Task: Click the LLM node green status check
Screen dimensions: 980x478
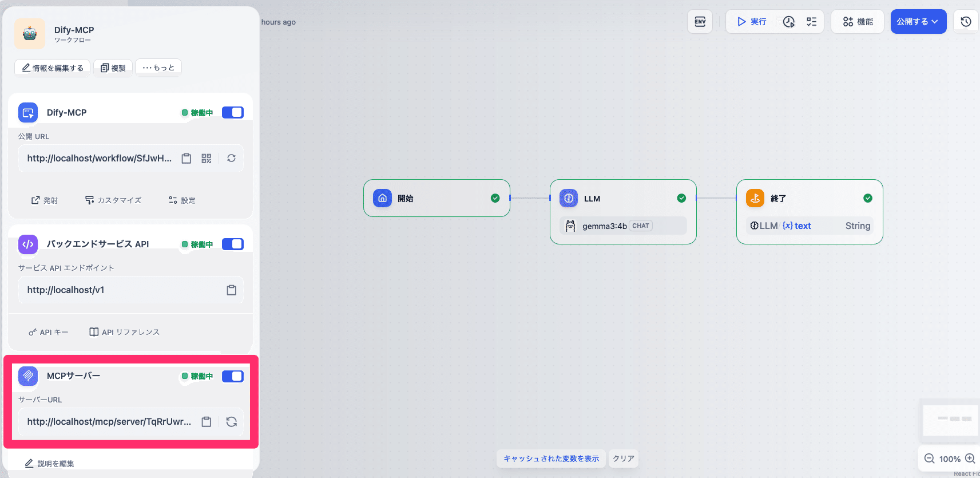Action: [681, 198]
